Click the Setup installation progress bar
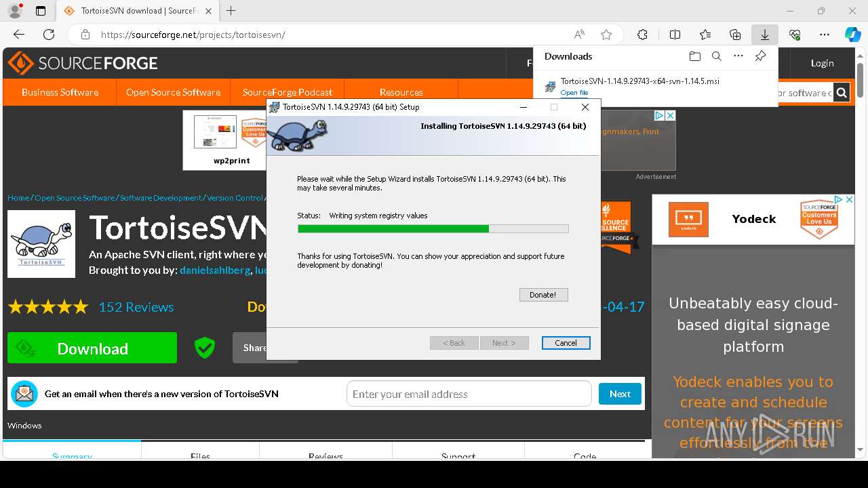The image size is (868, 488). pos(433,229)
